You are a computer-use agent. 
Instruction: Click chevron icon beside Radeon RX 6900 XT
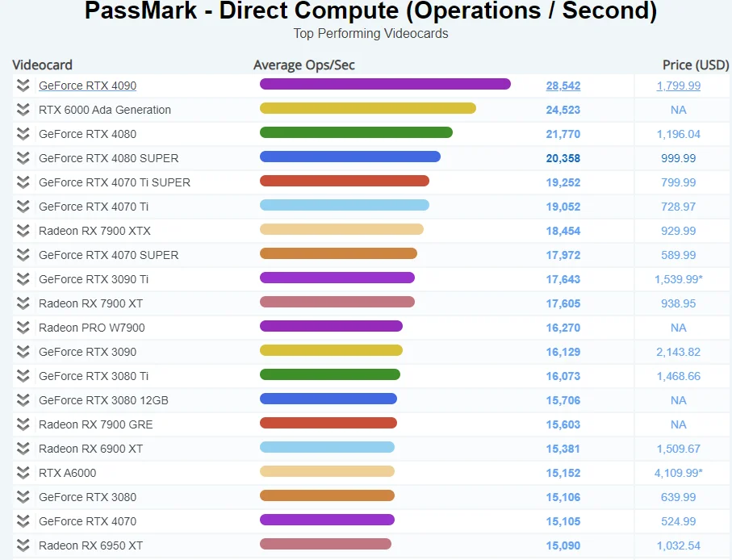(23, 449)
